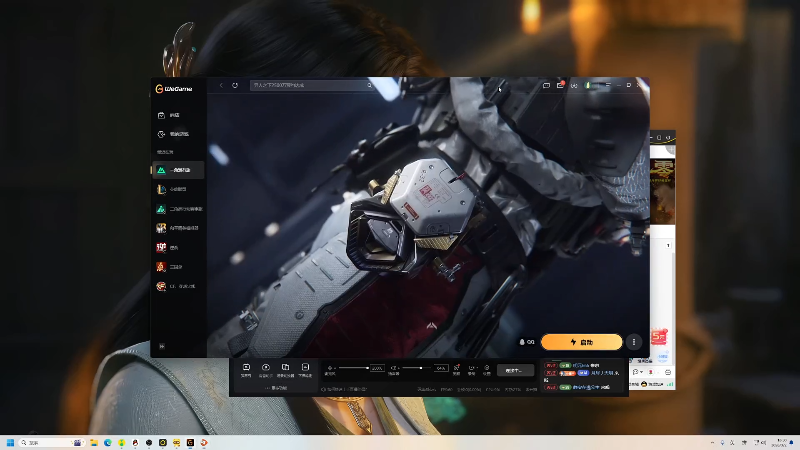Click the game banner thumbnail in the background window
800x450 pixels.
pos(662,191)
